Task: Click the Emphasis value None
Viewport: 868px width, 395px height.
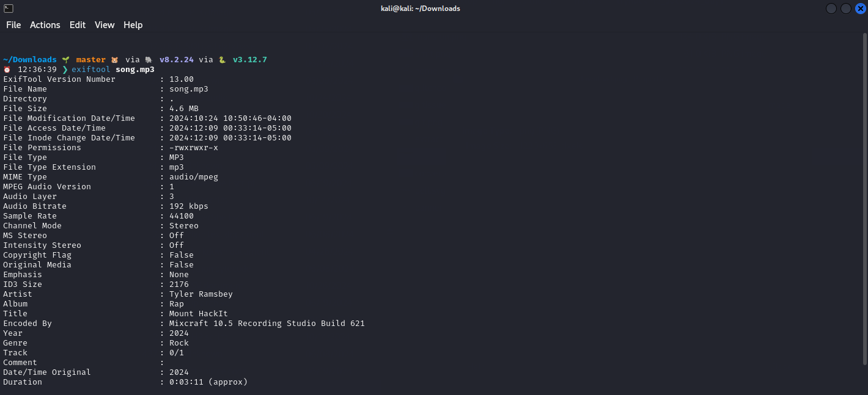Action: 179,275
